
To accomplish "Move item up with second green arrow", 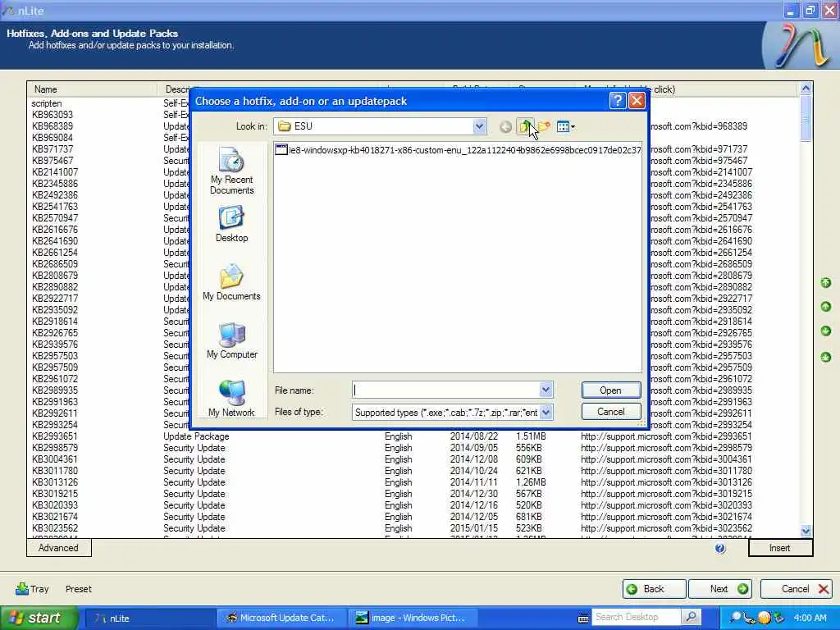I will [x=825, y=307].
